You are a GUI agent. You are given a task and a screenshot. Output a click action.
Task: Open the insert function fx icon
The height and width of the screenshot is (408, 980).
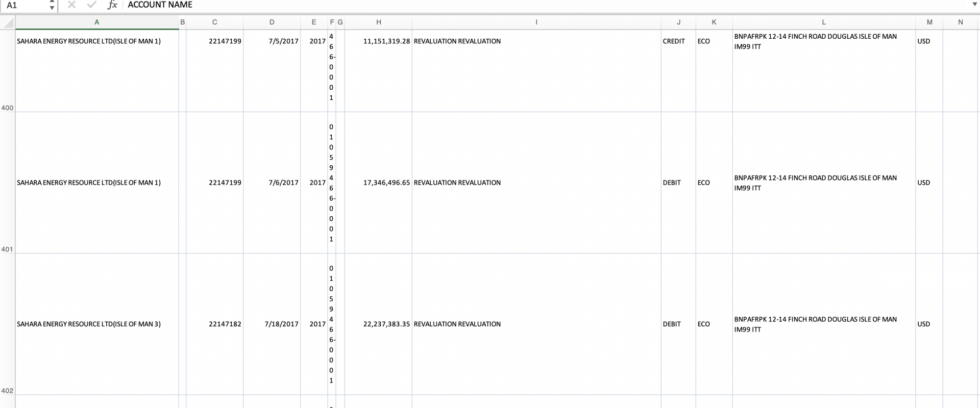click(x=112, y=5)
